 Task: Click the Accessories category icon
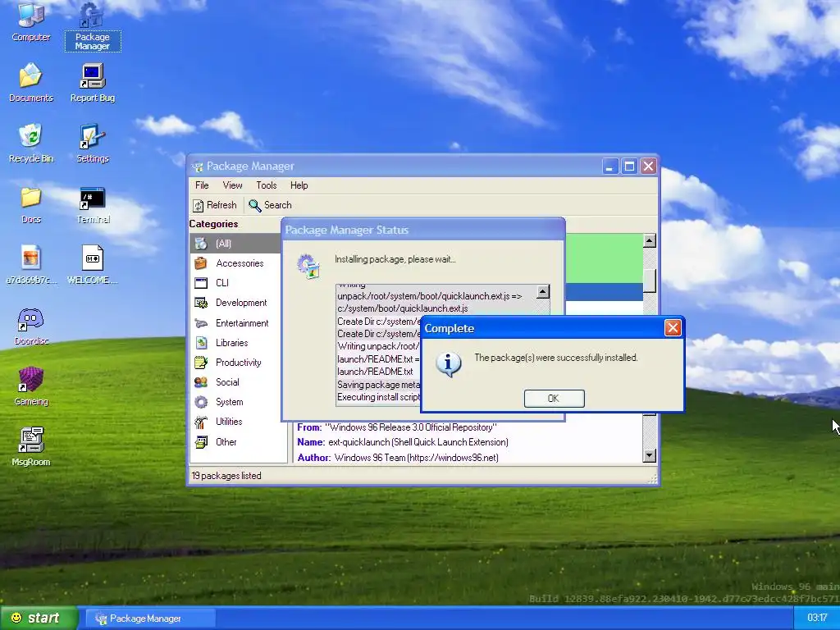(201, 263)
